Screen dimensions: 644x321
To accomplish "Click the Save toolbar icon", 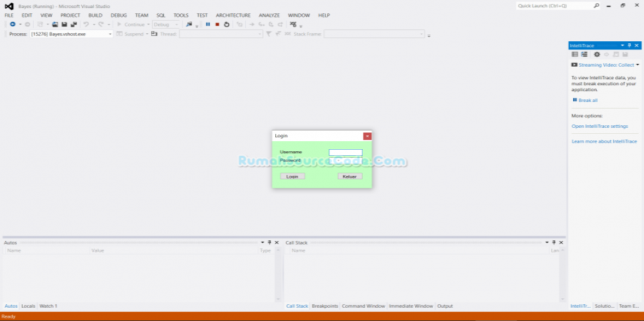I will click(x=65, y=24).
